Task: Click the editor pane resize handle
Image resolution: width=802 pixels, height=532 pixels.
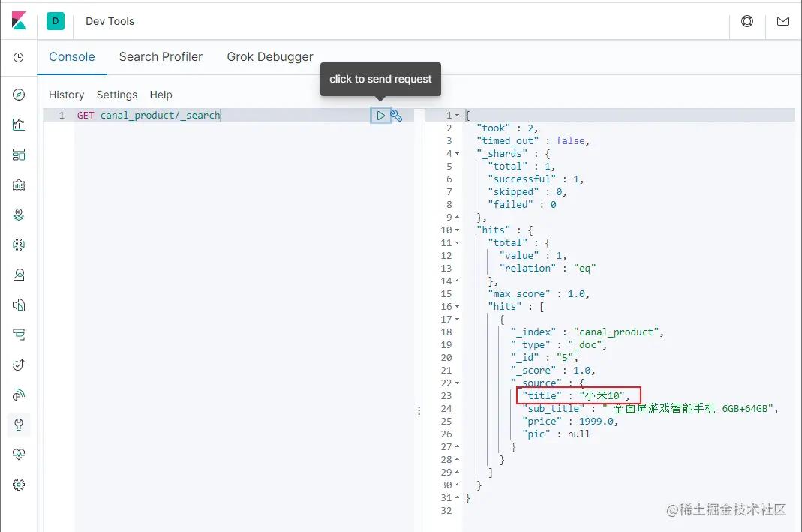Action: (419, 410)
